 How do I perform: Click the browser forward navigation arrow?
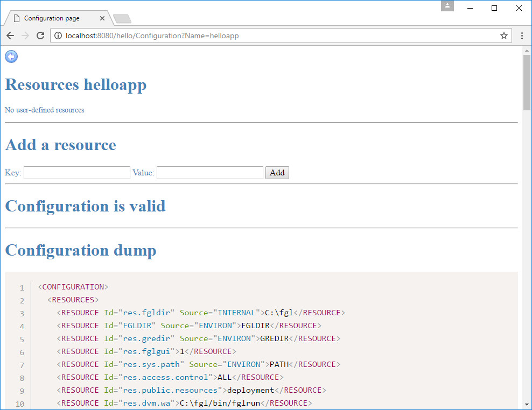click(x=25, y=36)
